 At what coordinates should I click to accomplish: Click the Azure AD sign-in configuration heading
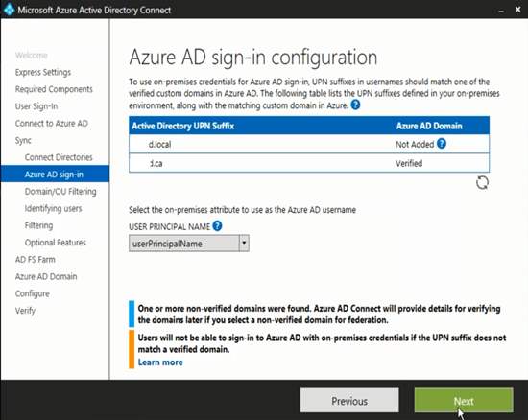[253, 58]
